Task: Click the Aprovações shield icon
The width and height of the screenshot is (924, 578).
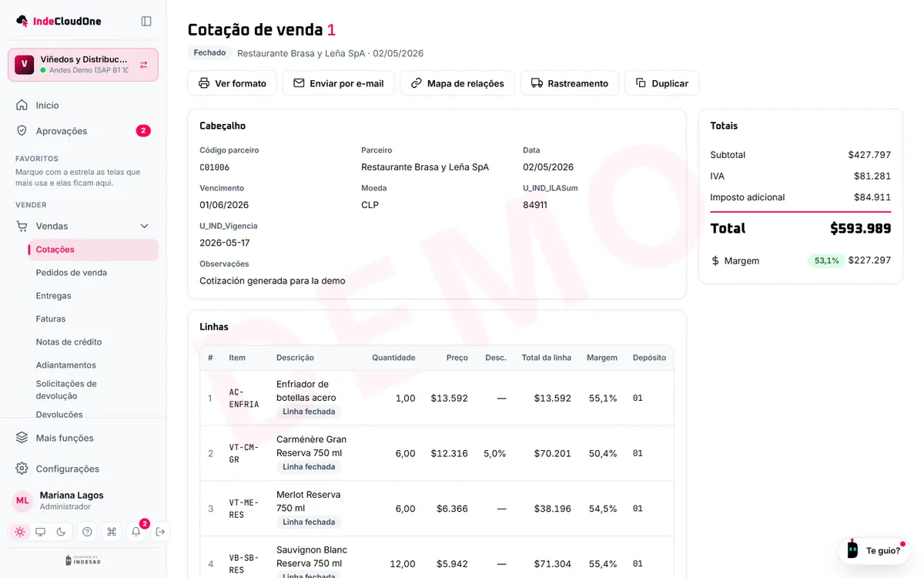Action: (22, 131)
